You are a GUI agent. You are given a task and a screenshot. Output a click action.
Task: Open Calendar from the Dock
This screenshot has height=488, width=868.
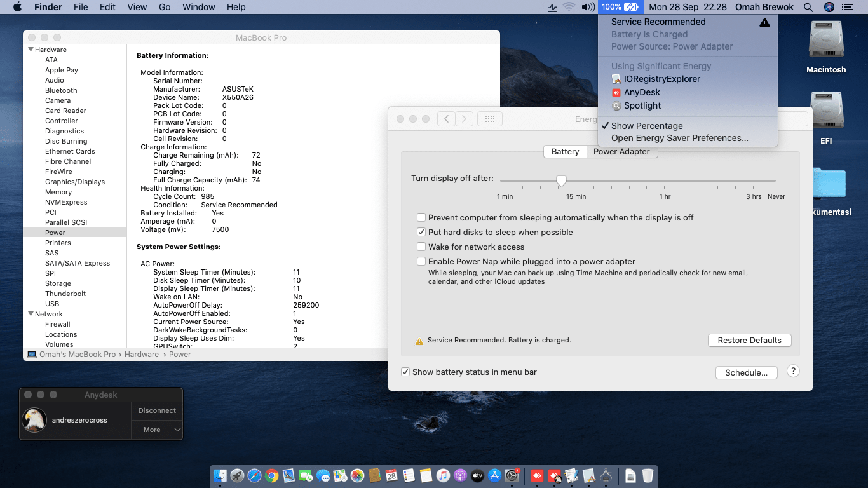[391, 475]
